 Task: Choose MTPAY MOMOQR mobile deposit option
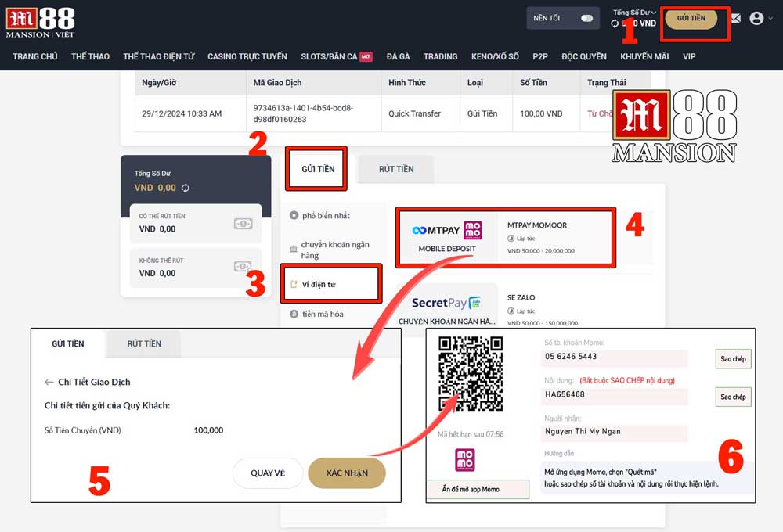click(x=505, y=237)
